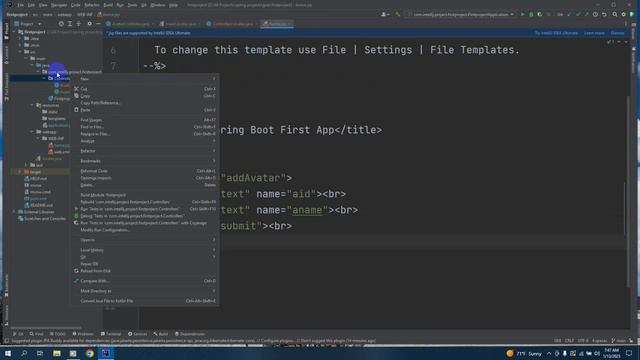Click the system tray clock
The width and height of the screenshot is (640, 360).
tap(611, 353)
